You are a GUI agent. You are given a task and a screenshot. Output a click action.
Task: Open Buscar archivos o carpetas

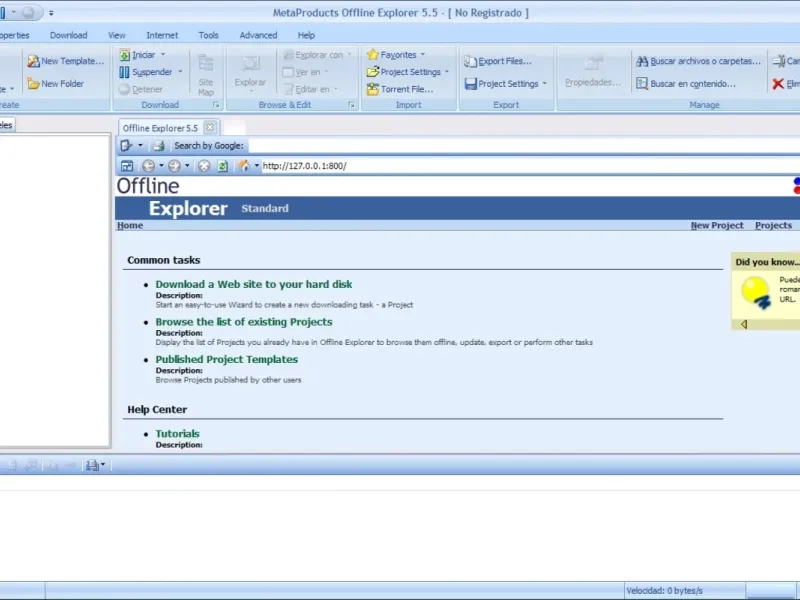[698, 61]
